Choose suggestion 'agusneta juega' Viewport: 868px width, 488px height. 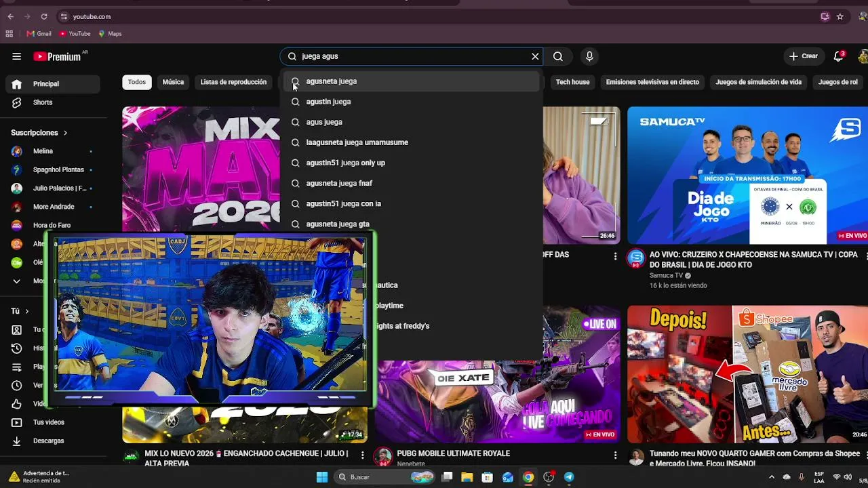[x=412, y=81]
